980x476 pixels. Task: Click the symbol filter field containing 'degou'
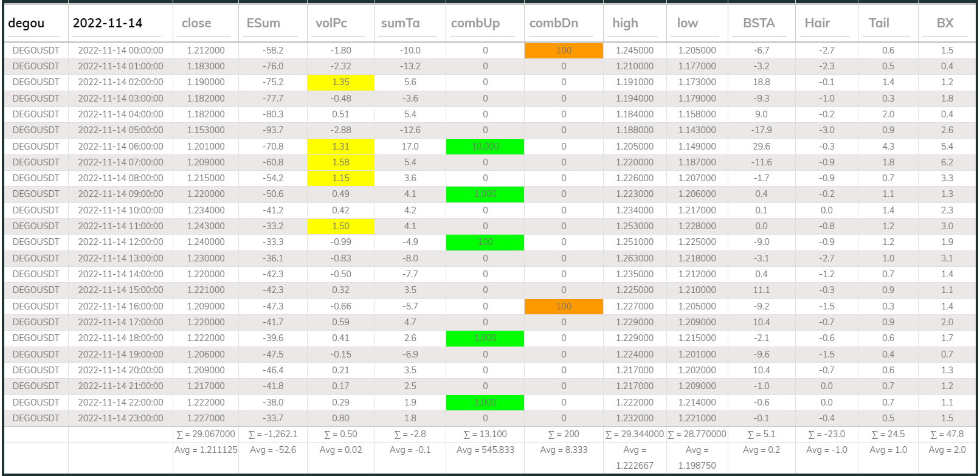(34, 24)
